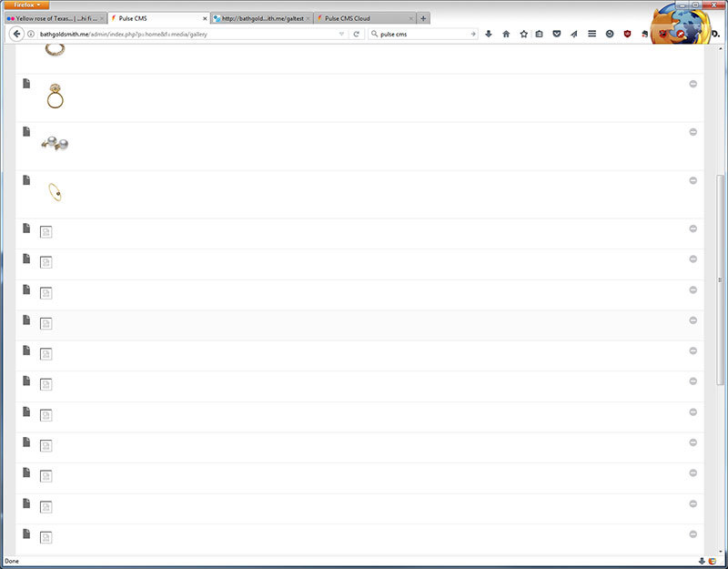
Task: Remove the gemstone ring image with minus icon
Action: click(x=693, y=84)
